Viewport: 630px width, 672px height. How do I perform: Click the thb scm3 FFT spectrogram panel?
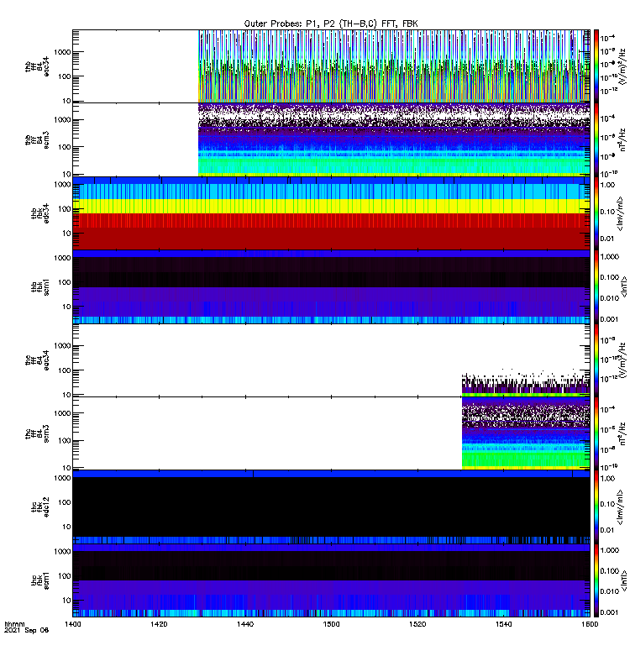click(331, 139)
